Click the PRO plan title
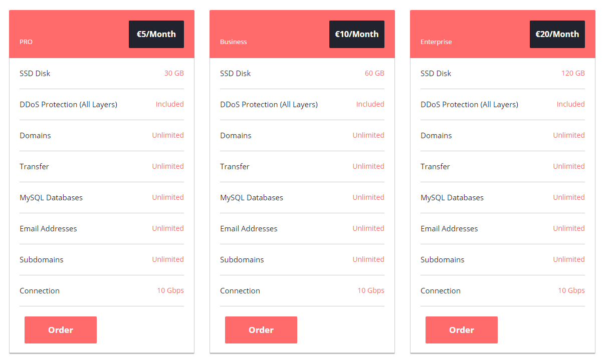Screen dimensions: 612x364 (26, 42)
